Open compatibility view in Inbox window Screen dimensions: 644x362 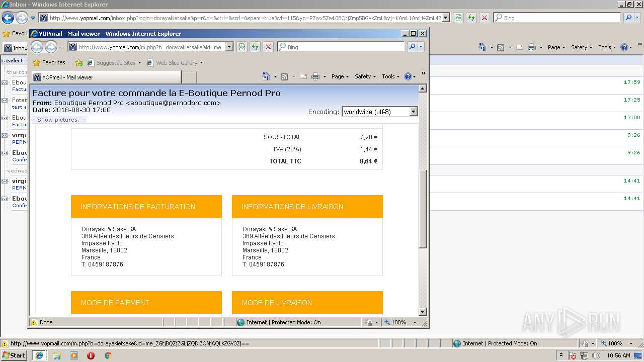point(458,18)
